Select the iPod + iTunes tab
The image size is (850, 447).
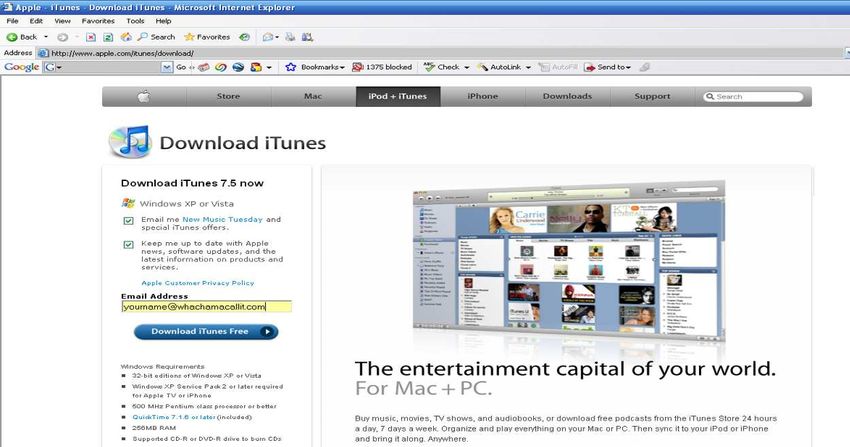click(398, 96)
